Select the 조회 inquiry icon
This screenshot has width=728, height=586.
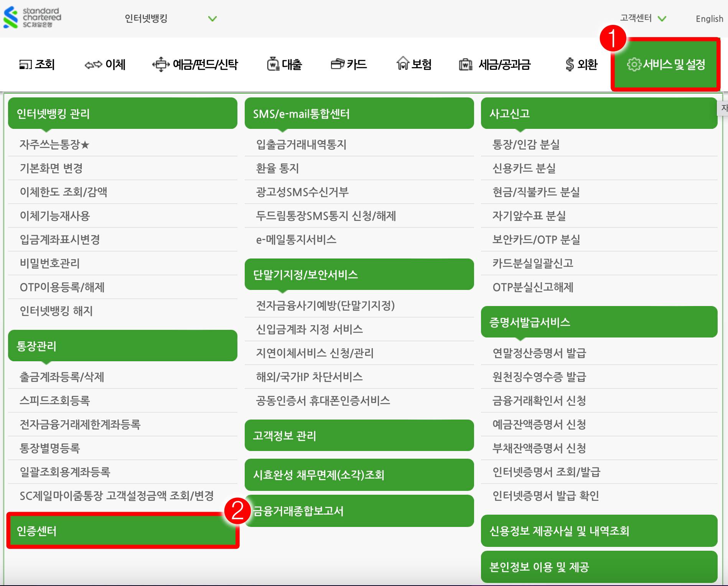point(26,64)
